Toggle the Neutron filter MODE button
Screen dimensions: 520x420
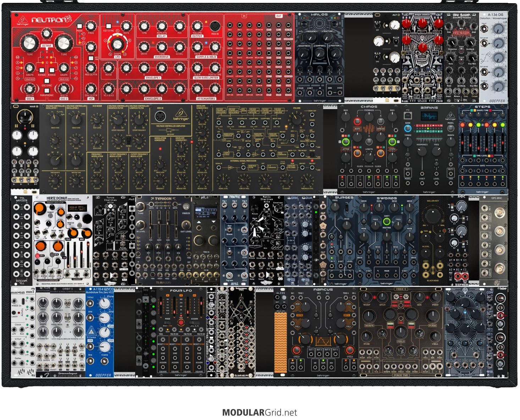tap(80, 27)
